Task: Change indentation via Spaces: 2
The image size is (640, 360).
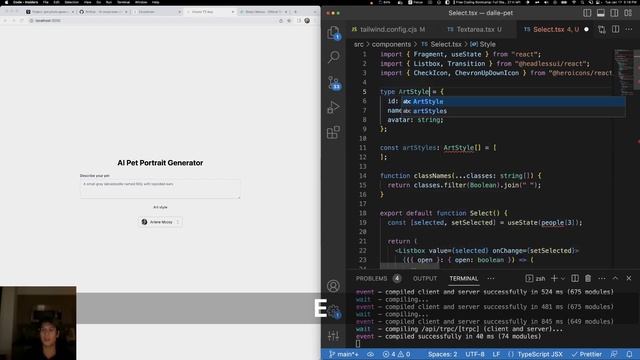Action: [x=442, y=354]
